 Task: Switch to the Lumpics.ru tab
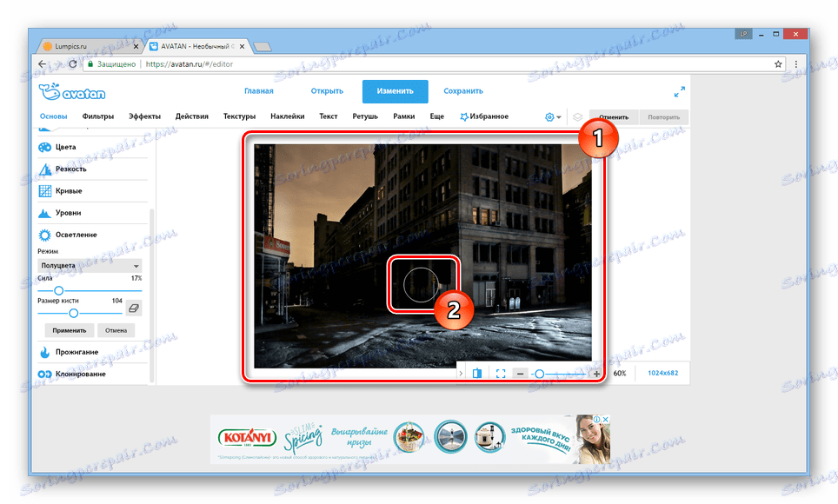point(88,47)
